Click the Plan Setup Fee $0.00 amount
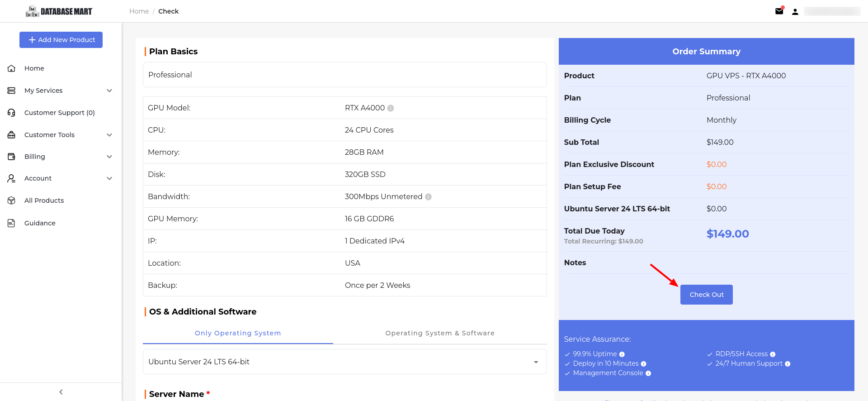This screenshot has width=868, height=401. point(717,186)
